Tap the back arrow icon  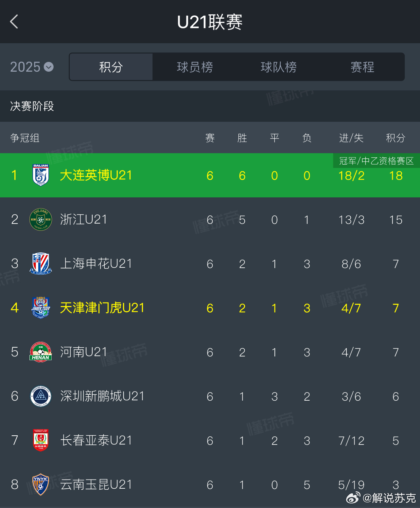pos(14,22)
